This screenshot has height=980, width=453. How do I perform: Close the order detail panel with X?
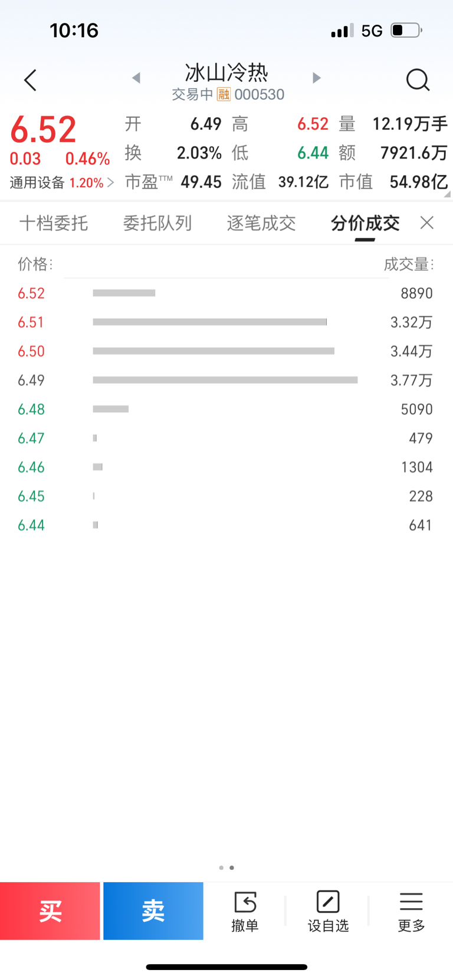pos(427,223)
